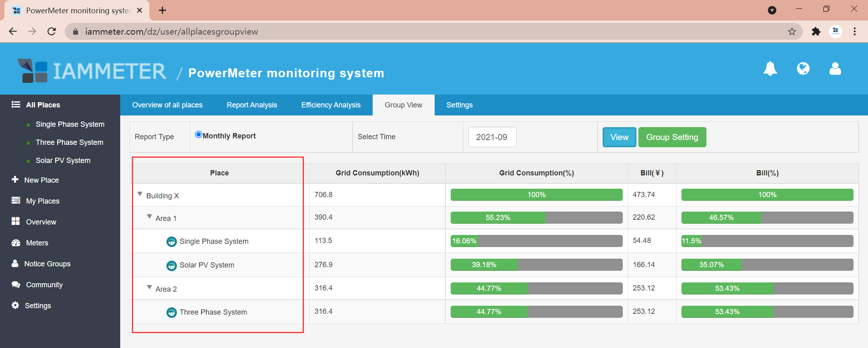Open the Report Analysis tab
This screenshot has height=348, width=868.
(x=252, y=105)
